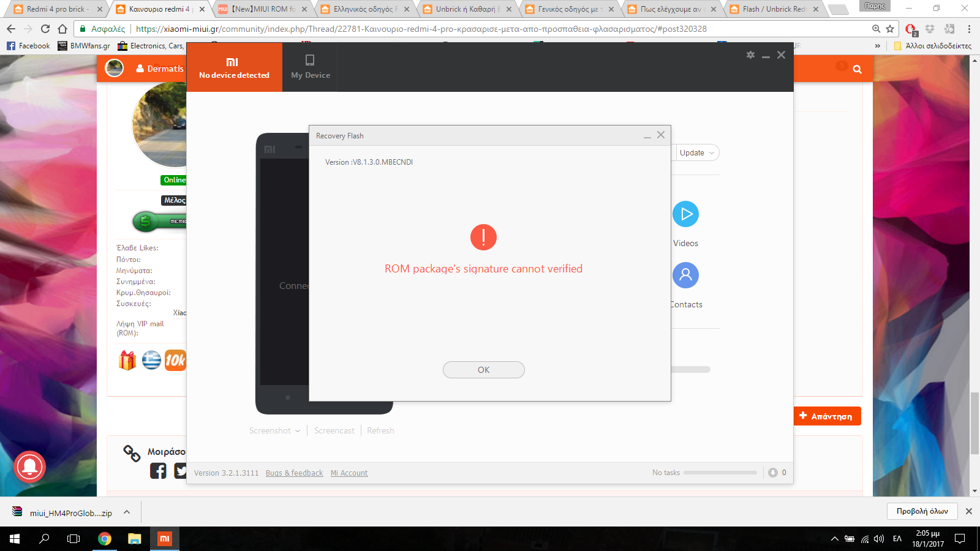Open the Videos icon in Mi PC Suite

[685, 214]
